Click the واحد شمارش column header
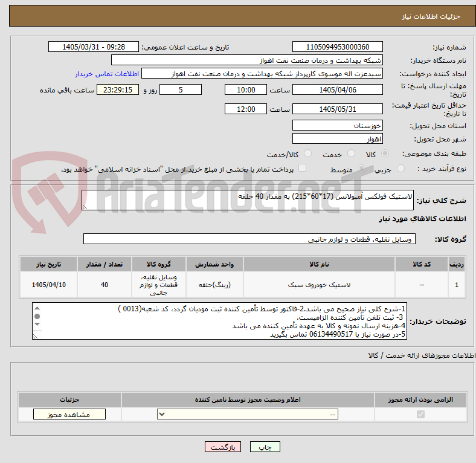The image size is (476, 463). (x=214, y=264)
